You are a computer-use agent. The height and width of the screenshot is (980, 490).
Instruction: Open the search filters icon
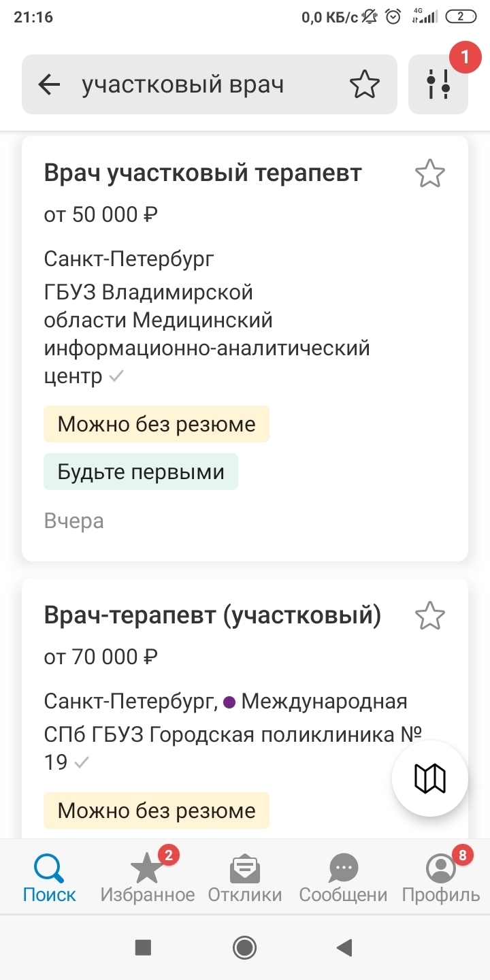click(x=438, y=84)
